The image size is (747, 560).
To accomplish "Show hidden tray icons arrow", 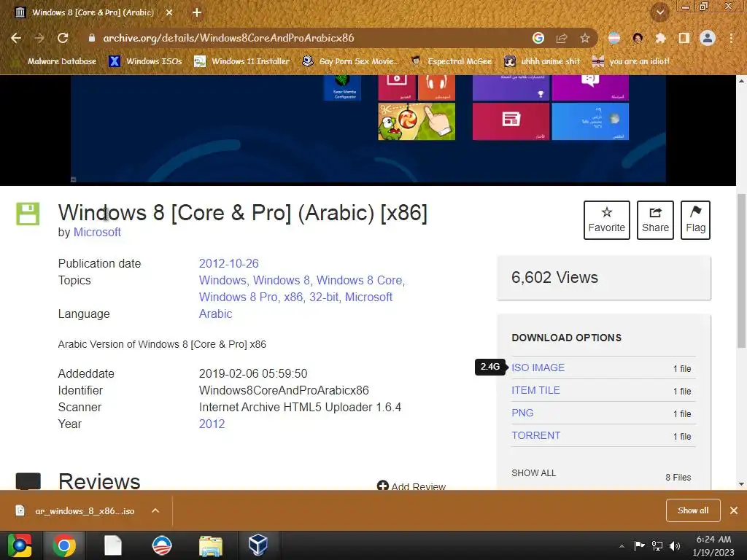I will coord(622,546).
